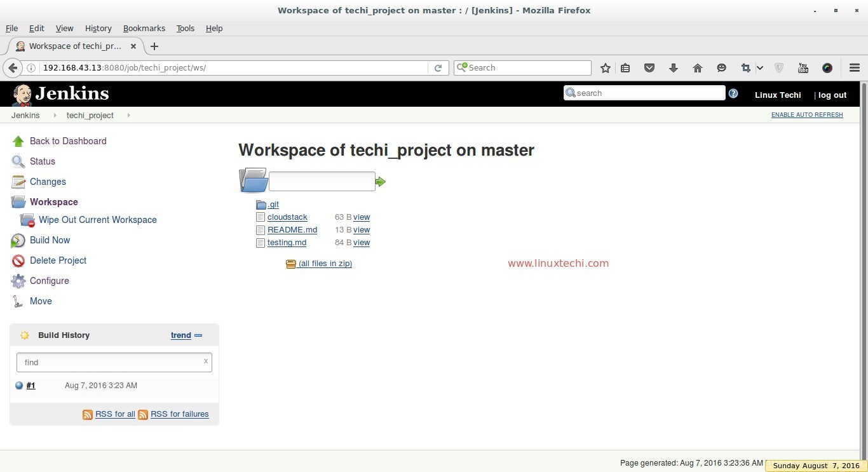868x472 pixels.
Task: Open the Jenkins help question mark icon
Action: 733,93
